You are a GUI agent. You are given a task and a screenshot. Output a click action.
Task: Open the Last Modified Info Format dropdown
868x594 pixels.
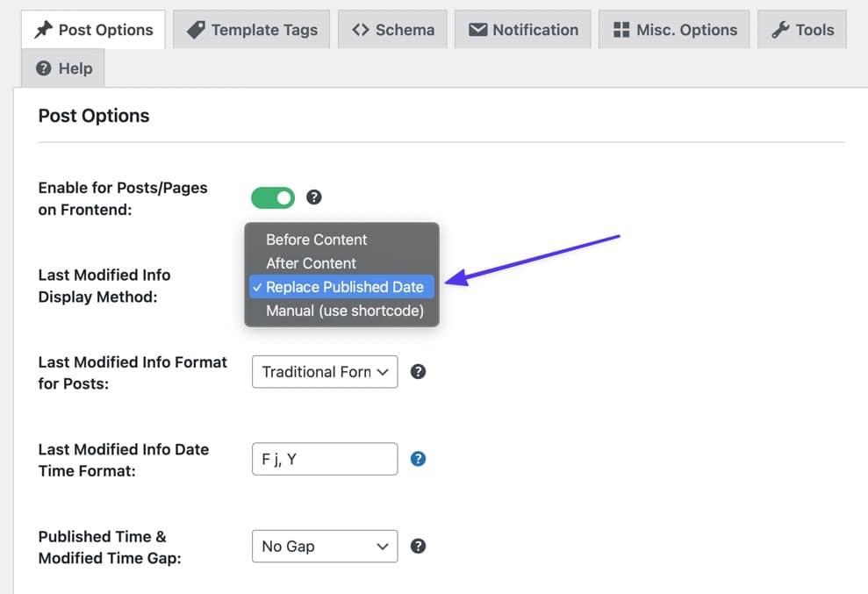point(325,371)
